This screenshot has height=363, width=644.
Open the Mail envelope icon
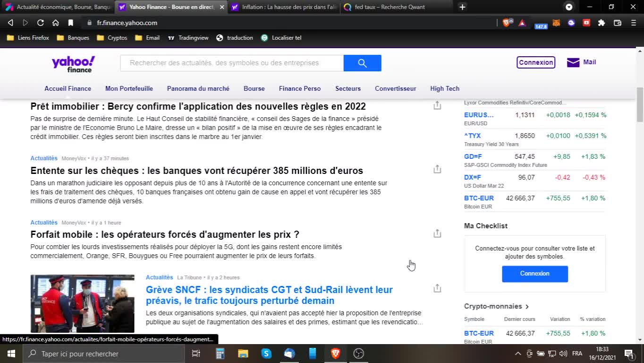[x=573, y=62]
